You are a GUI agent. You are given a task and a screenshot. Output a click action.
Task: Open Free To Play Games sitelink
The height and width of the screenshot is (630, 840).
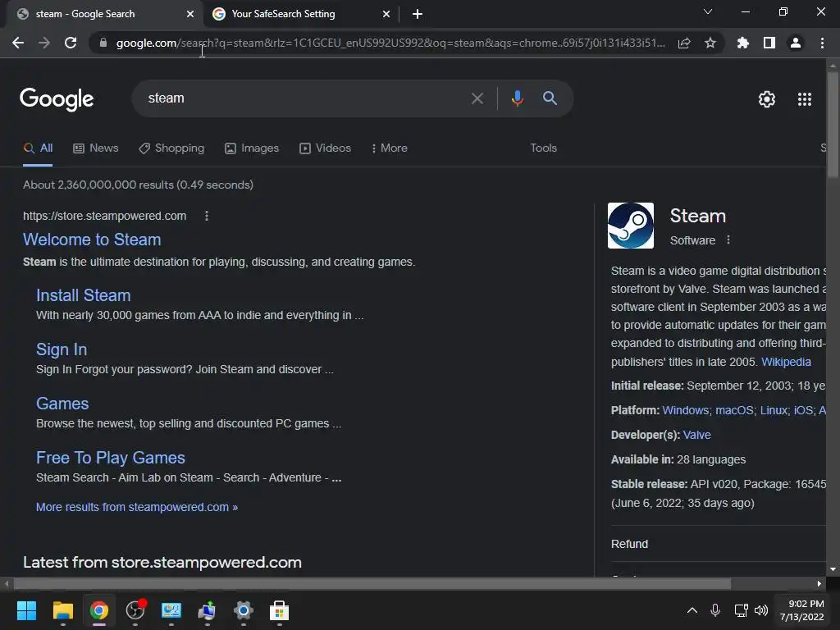(x=111, y=458)
